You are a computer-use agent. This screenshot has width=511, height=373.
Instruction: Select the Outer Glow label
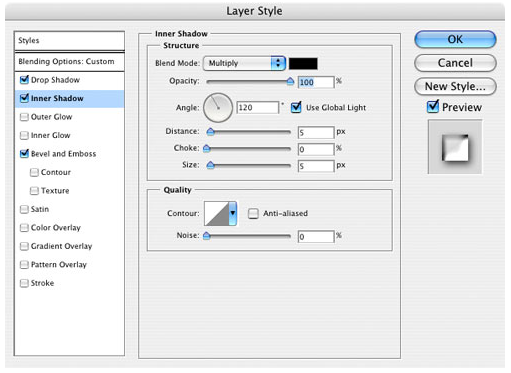coord(51,117)
